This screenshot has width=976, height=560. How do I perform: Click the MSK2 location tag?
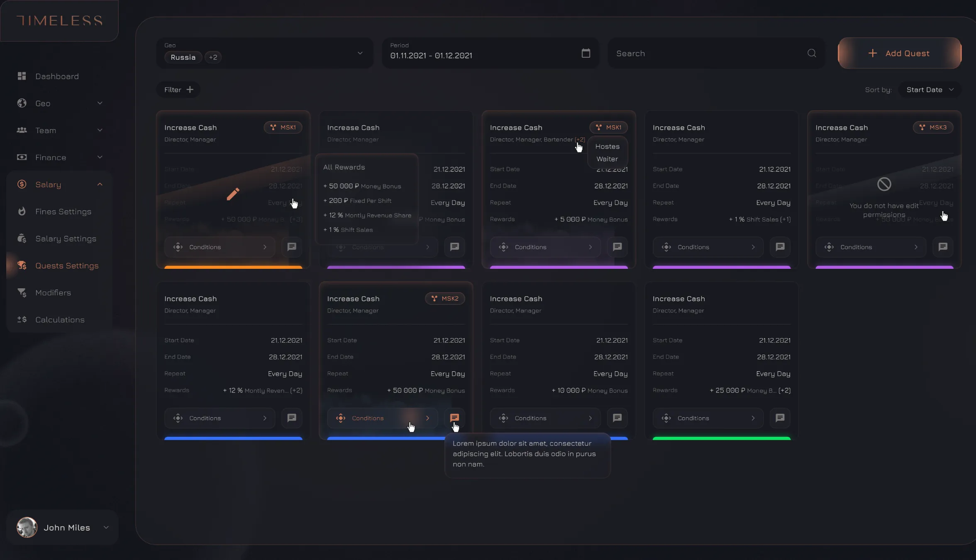[x=445, y=298]
